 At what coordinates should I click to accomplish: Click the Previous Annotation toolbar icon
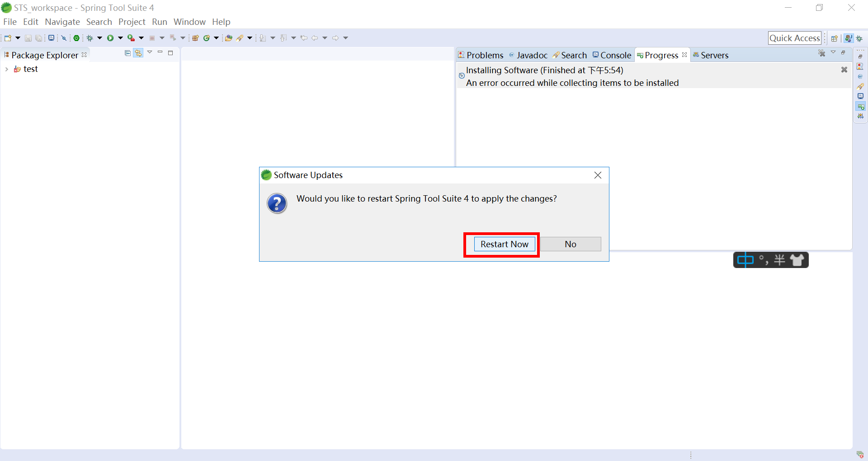click(283, 38)
